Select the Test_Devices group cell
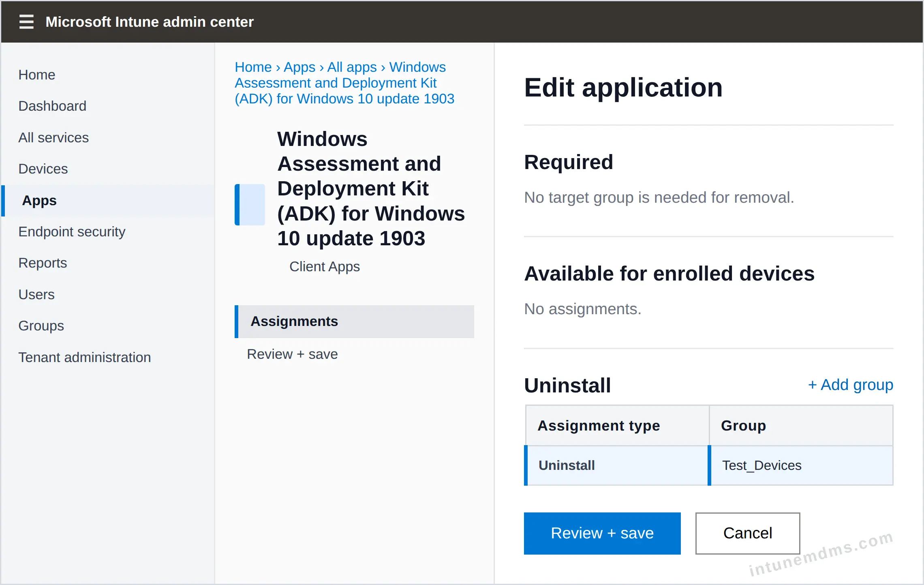Viewport: 924px width, 585px height. click(x=800, y=465)
